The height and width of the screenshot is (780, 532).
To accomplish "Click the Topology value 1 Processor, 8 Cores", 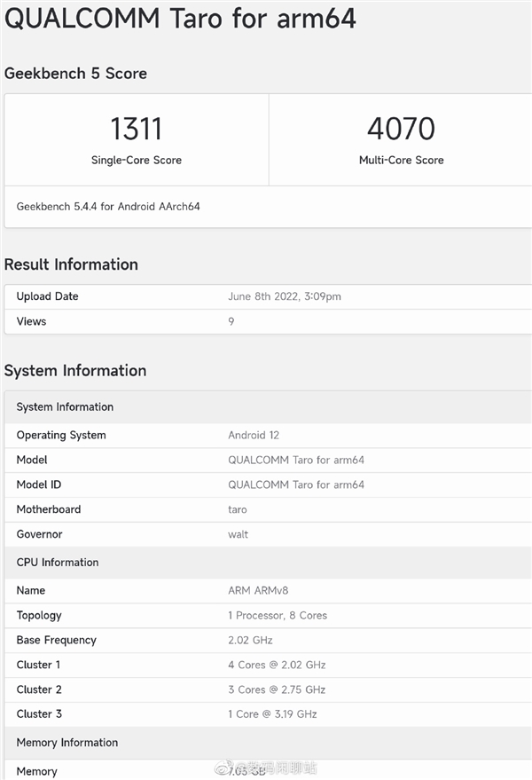I will coord(278,616).
